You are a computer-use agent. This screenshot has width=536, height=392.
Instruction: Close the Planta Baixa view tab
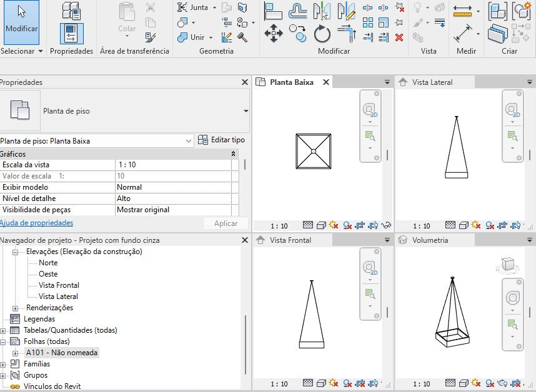[x=326, y=82]
